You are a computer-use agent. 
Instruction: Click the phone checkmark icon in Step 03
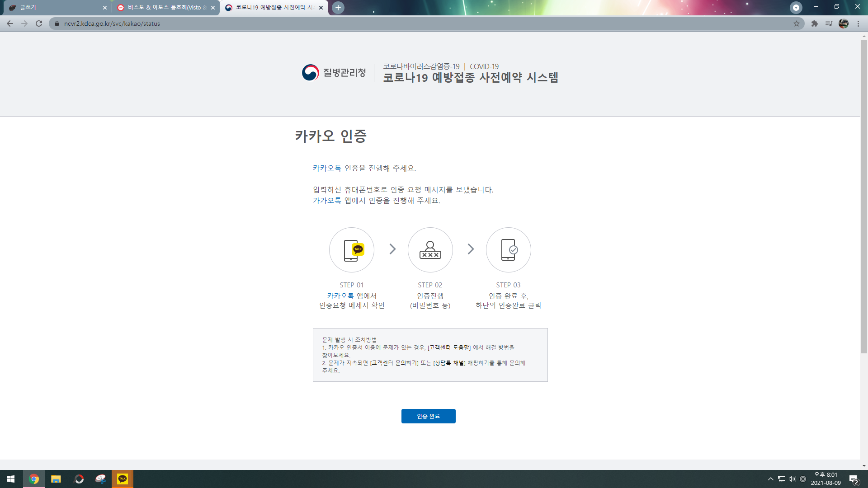[x=508, y=250]
